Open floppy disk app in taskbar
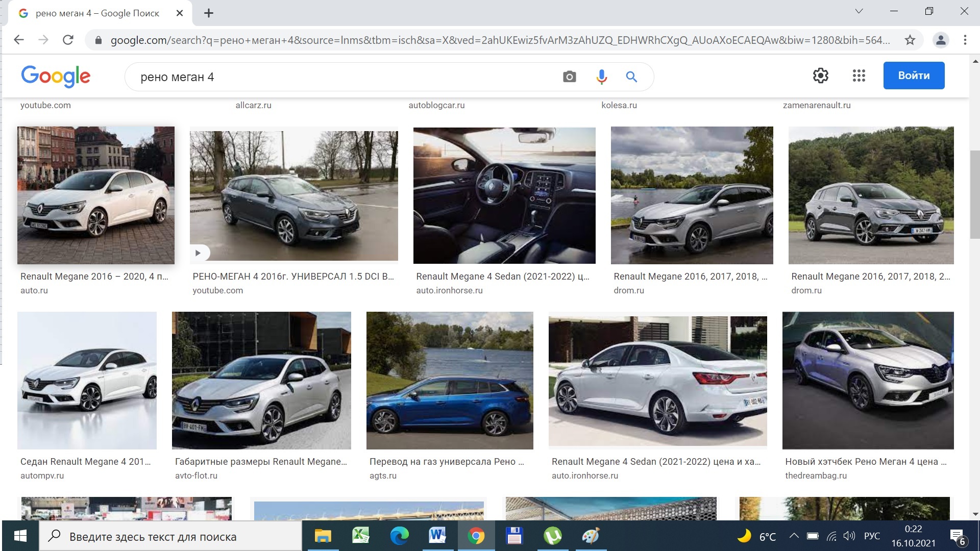The image size is (980, 551). coord(514,536)
